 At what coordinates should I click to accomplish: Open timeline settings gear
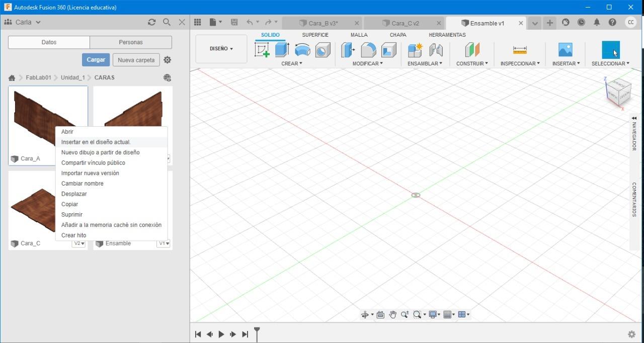[632, 334]
